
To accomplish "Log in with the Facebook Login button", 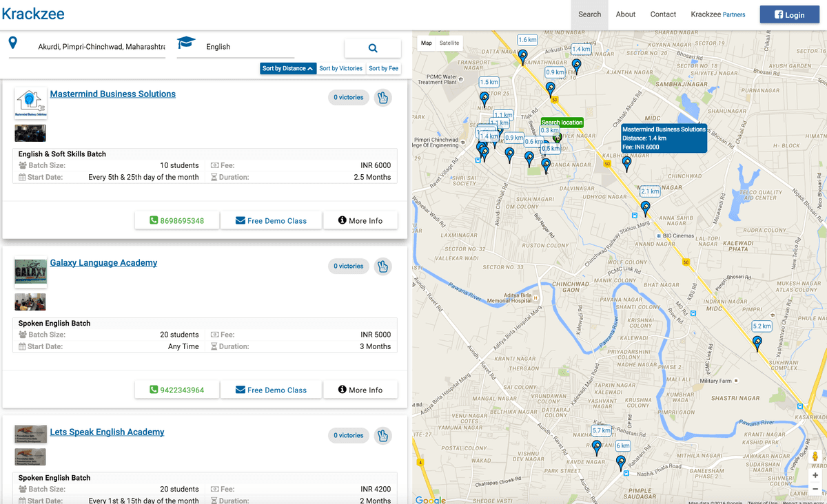I will click(x=789, y=14).
